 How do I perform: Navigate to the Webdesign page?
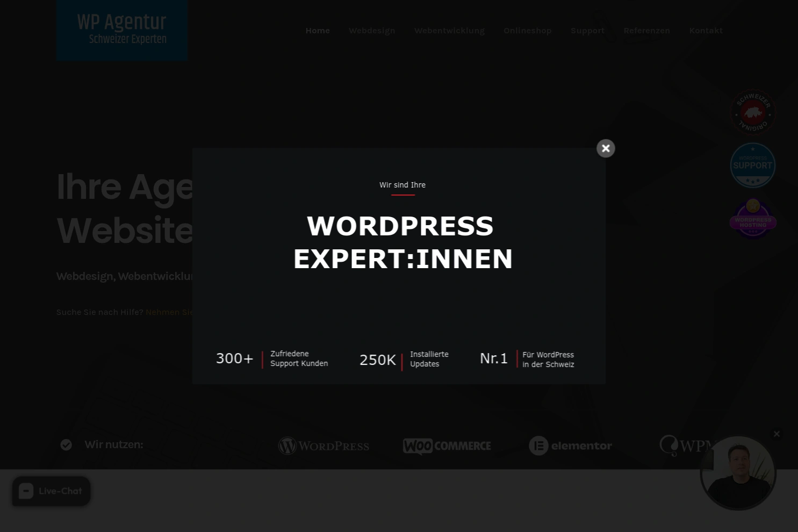(372, 31)
